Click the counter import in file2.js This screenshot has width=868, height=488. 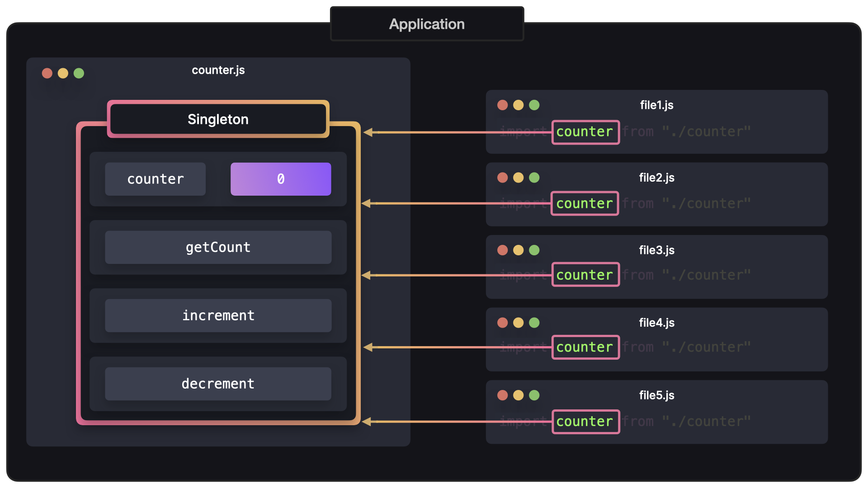(584, 203)
